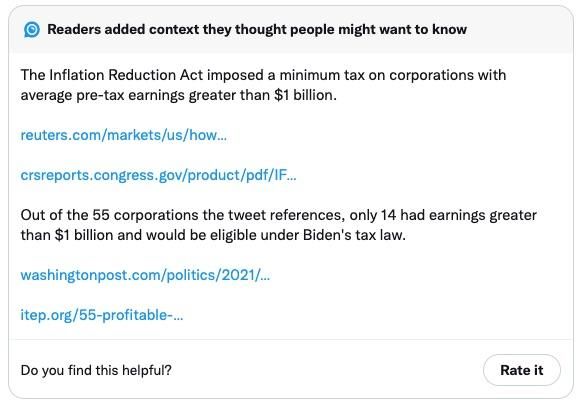Click 'Biden's tax law' in second paragraph
The width and height of the screenshot is (581, 409).
click(354, 235)
